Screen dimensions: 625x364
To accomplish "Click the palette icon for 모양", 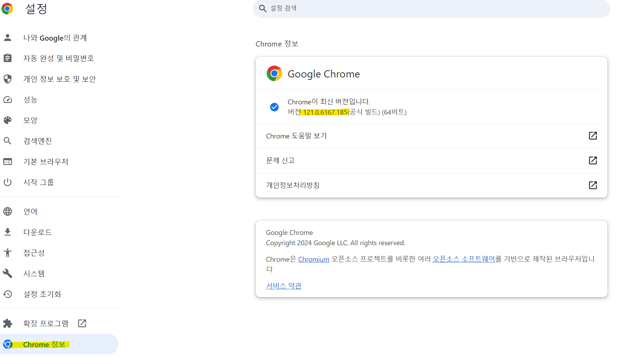I will coord(8,120).
